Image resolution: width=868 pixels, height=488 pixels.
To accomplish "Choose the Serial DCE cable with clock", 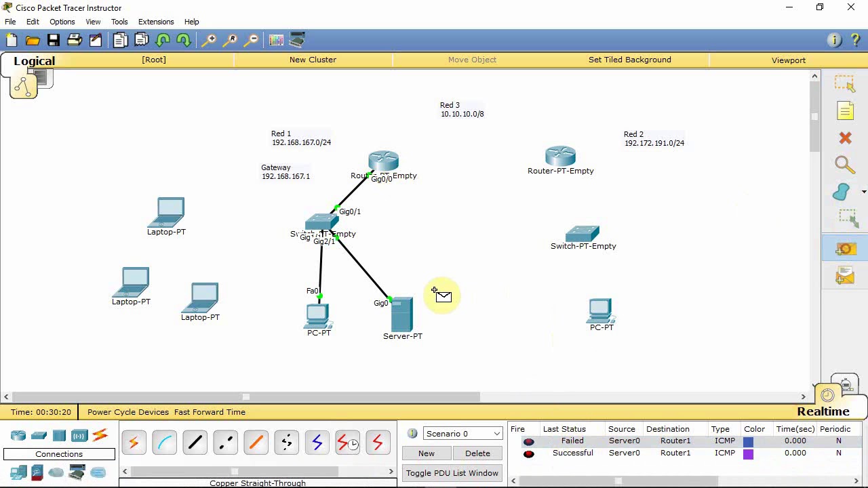I will [x=347, y=443].
